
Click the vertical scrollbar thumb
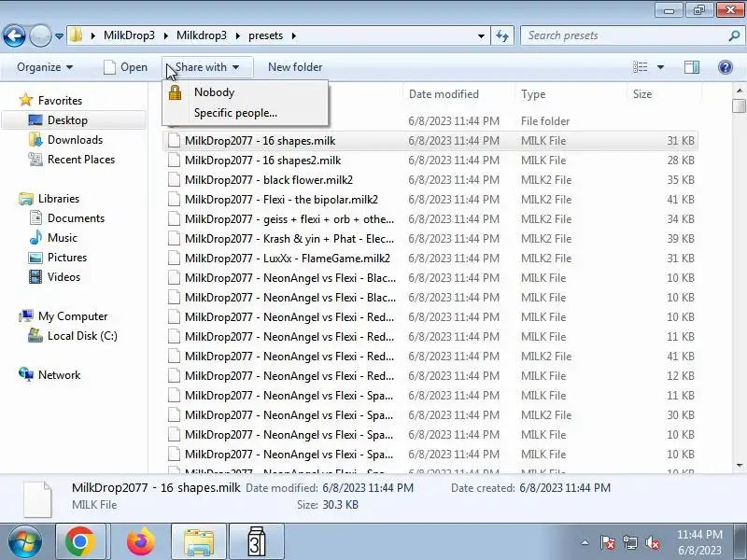coord(740,105)
